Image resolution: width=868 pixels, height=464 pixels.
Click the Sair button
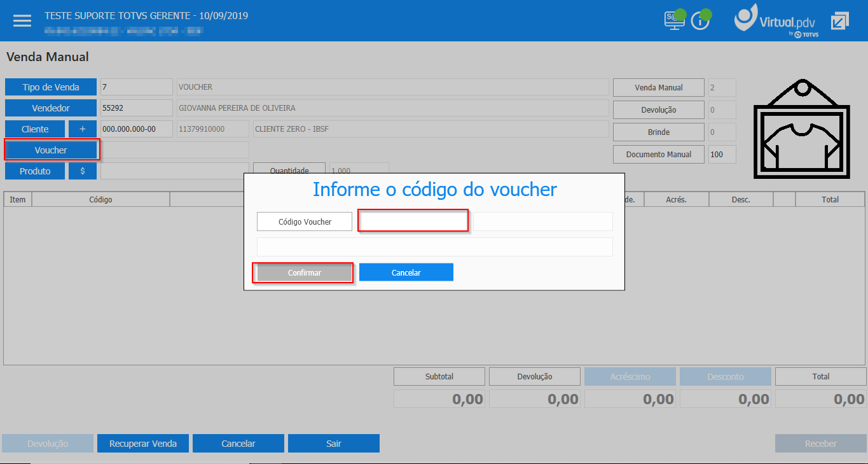tap(334, 444)
